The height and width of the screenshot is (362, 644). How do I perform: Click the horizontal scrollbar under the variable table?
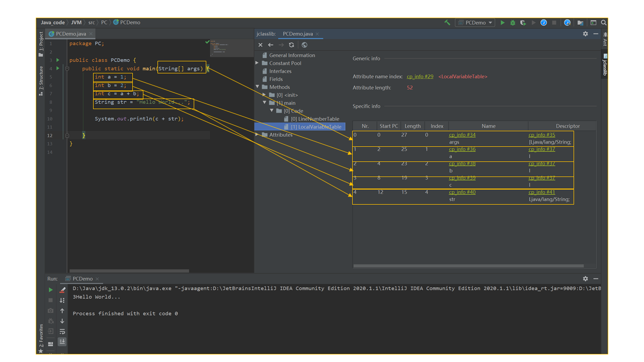pos(468,266)
